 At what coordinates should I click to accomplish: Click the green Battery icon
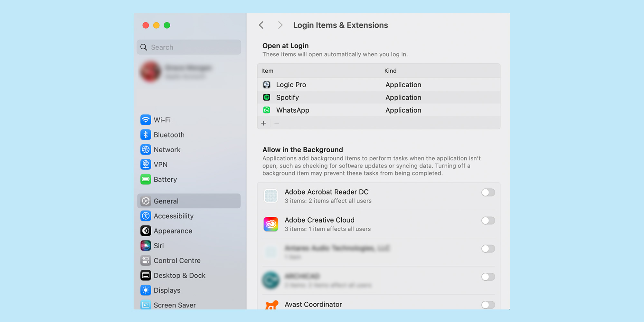point(146,179)
